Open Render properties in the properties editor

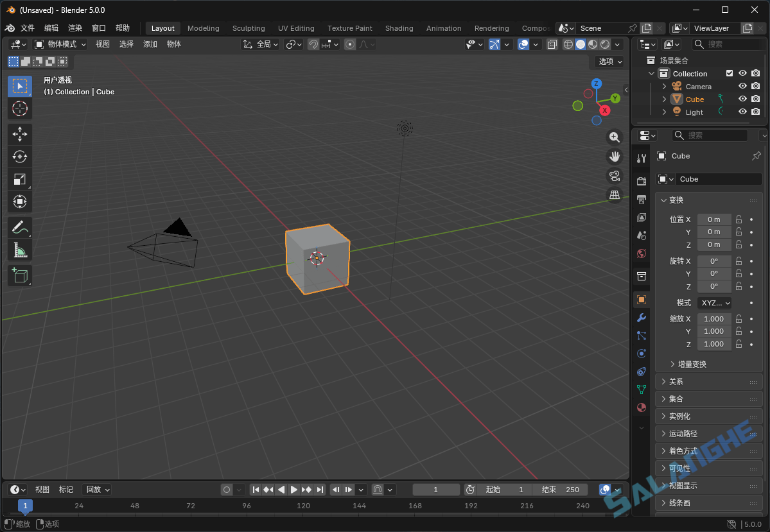(640, 180)
